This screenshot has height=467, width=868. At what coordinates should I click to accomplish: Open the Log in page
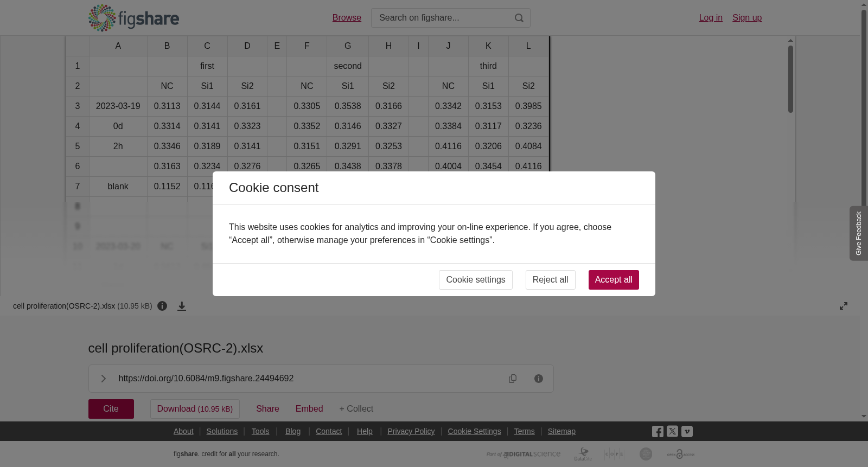[x=711, y=18]
